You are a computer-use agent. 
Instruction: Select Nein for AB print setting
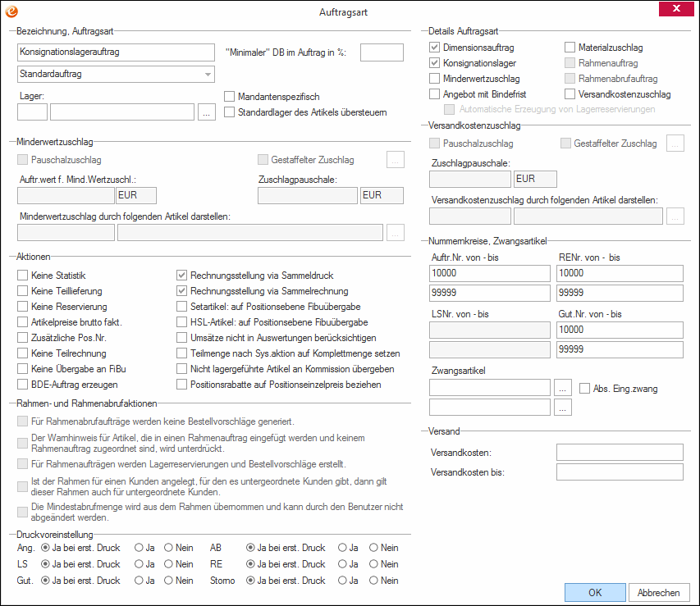(373, 548)
